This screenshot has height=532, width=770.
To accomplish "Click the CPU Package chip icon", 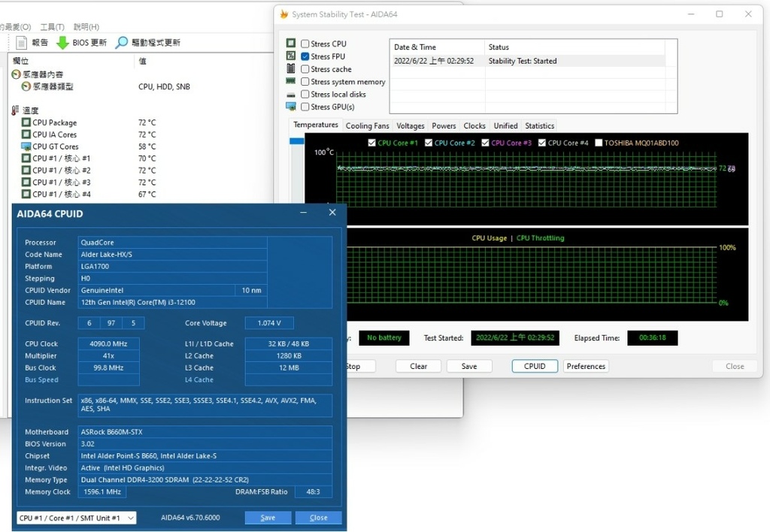I will pos(26,122).
